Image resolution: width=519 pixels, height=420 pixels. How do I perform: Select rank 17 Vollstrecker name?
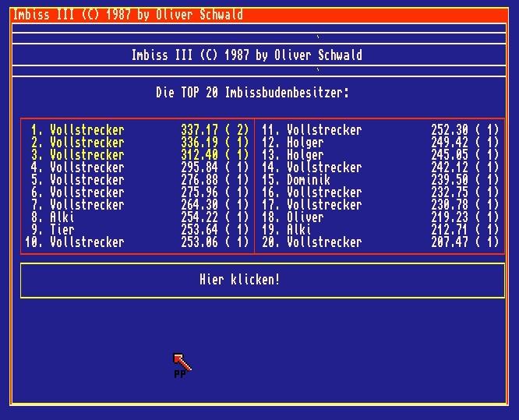click(x=324, y=204)
